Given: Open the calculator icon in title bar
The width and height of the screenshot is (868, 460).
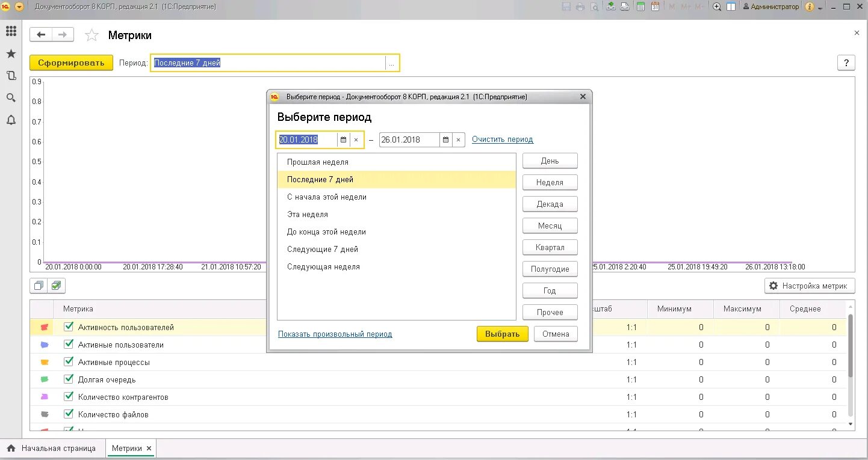Looking at the screenshot, I should pyautogui.click(x=640, y=7).
